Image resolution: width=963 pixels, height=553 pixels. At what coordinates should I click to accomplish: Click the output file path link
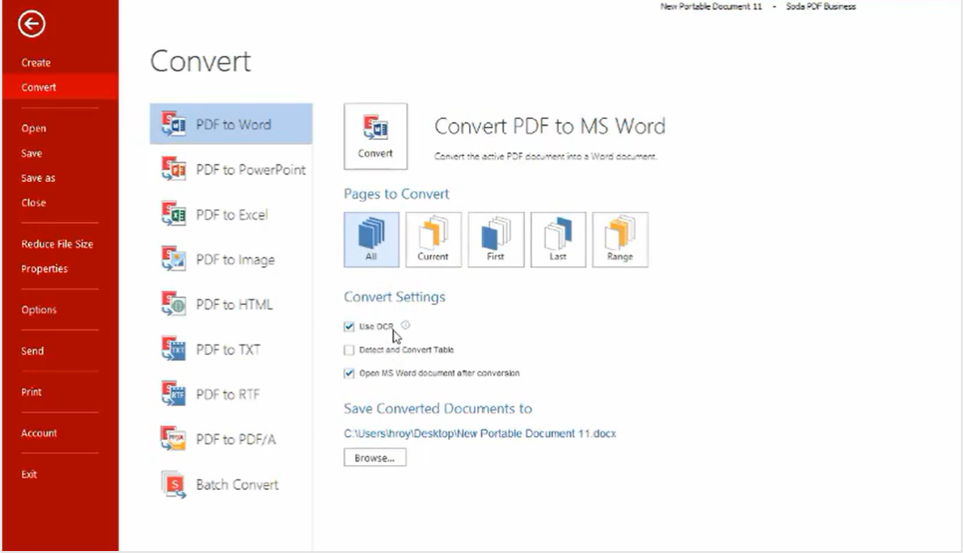[x=480, y=433]
